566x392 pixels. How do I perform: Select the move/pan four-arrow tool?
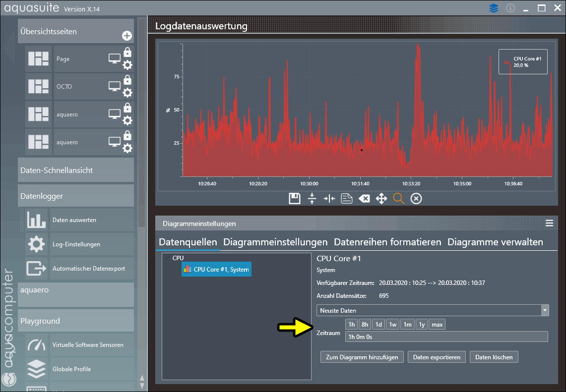coord(381,199)
